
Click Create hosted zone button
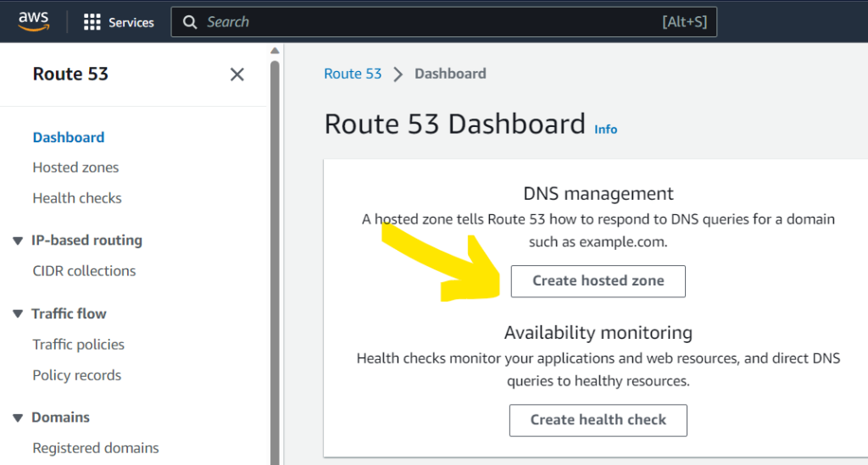click(598, 281)
